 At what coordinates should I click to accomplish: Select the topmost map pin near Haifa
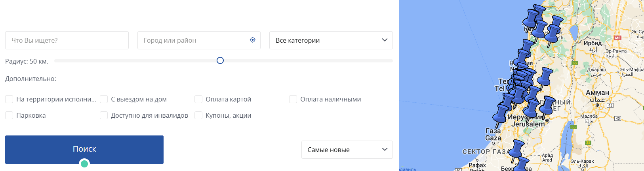coord(539,11)
